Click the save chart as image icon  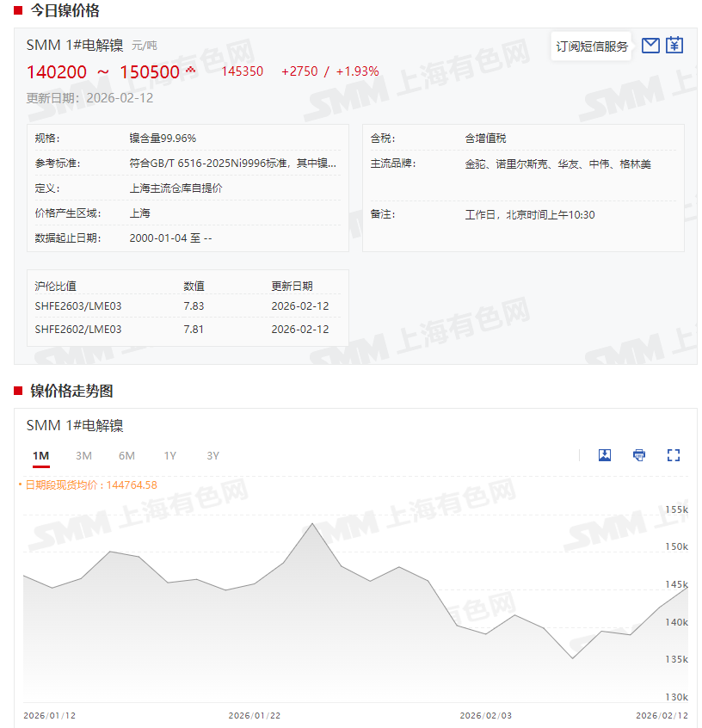click(605, 455)
